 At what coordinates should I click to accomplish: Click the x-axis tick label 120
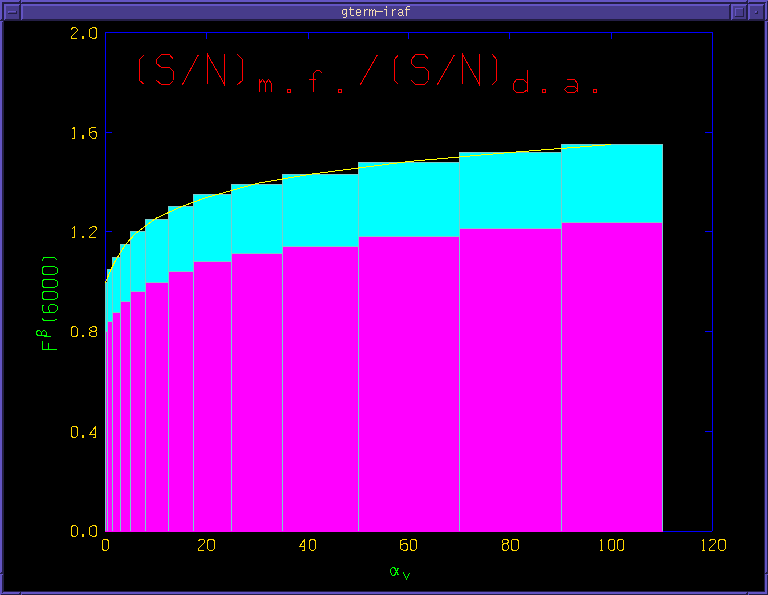pos(712,546)
